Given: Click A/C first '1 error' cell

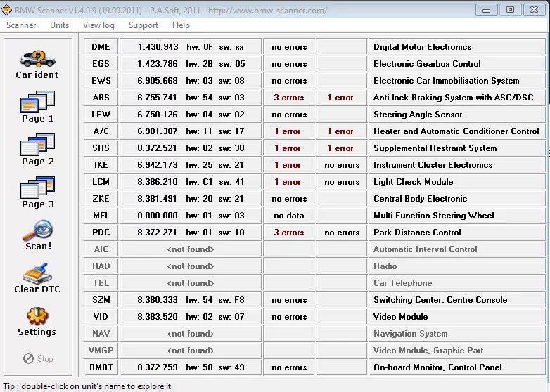Looking at the screenshot, I should pos(289,131).
